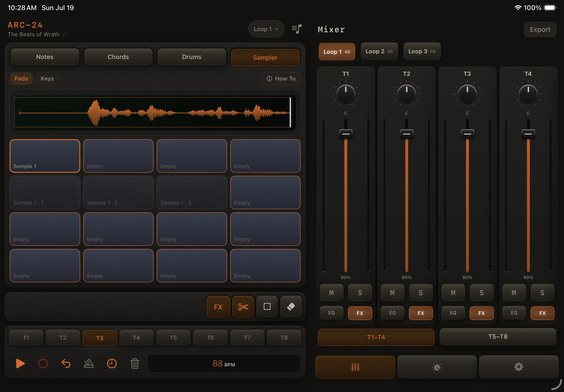Click the trash delete icon
This screenshot has width=564, height=392.
pyautogui.click(x=135, y=364)
